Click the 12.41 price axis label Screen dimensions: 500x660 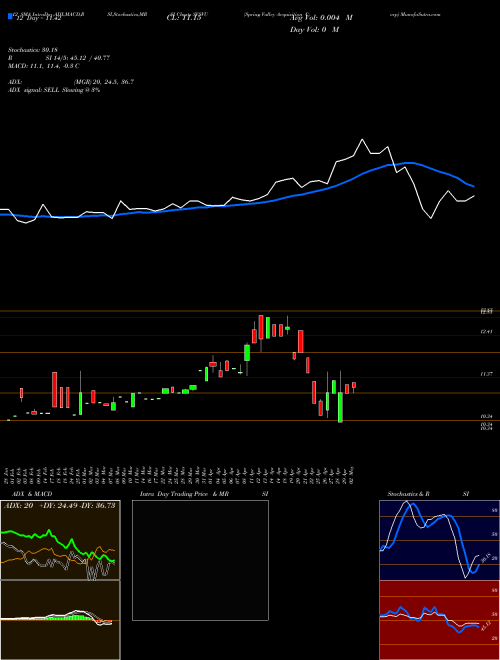coord(486,332)
